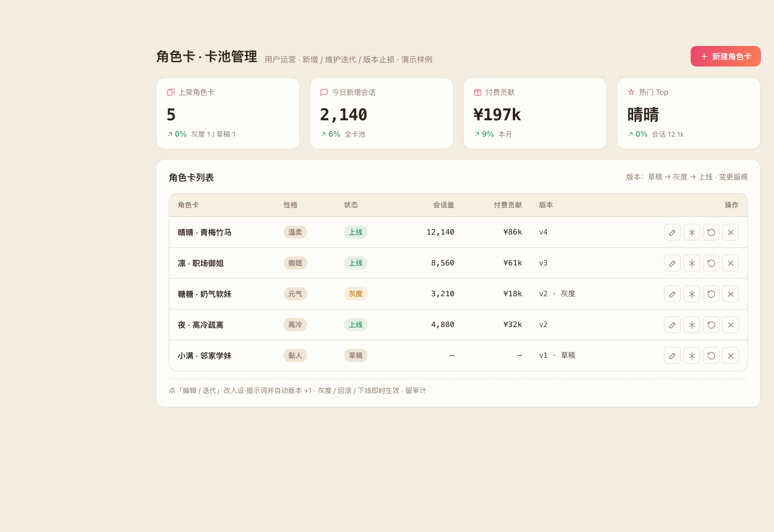Take the 糖糖 · 奶气软妹 card offline with X
This screenshot has width=774, height=532.
pyautogui.click(x=730, y=294)
